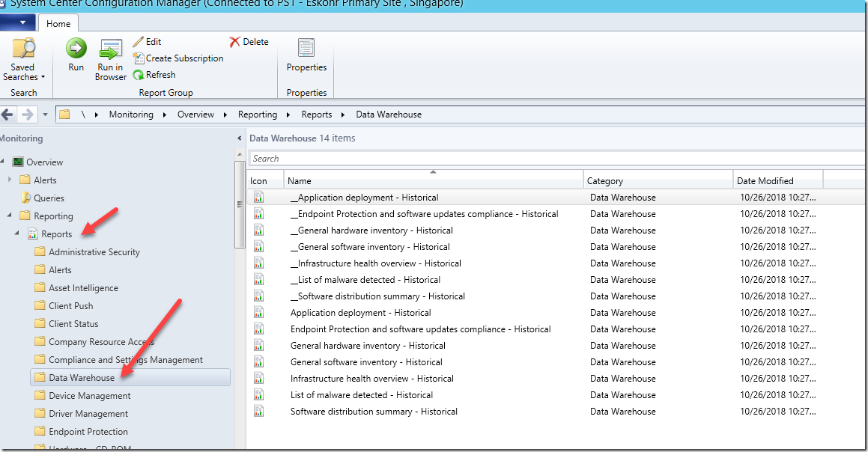
Task: Collapse the Monitoring navigation pane
Action: 239,138
